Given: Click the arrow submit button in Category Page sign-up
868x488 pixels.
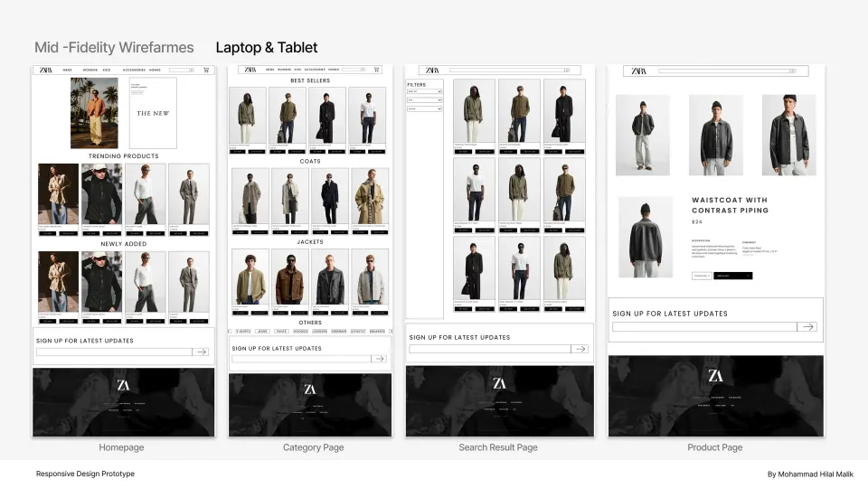Looking at the screenshot, I should coord(379,359).
